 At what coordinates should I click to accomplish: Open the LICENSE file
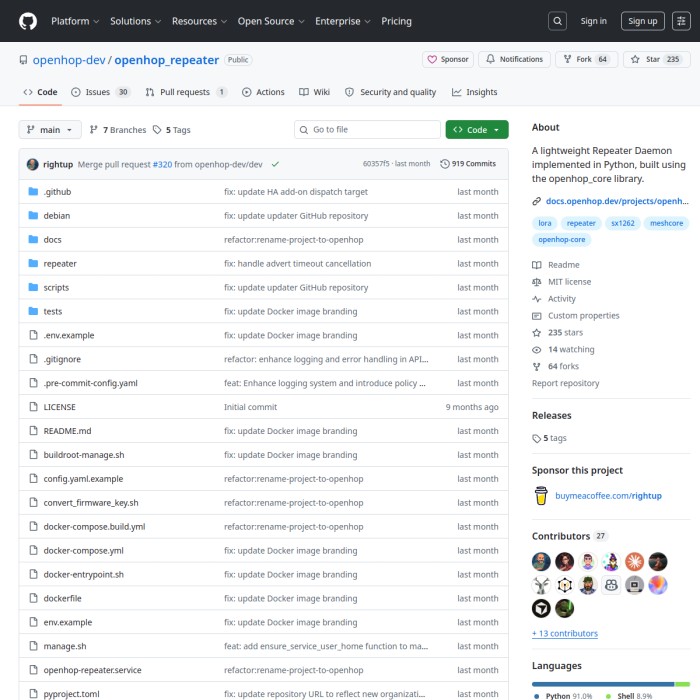click(x=59, y=407)
